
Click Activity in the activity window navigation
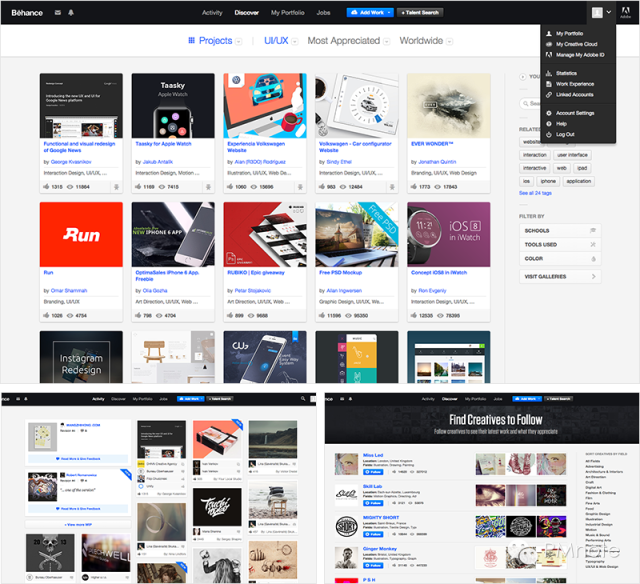pyautogui.click(x=98, y=399)
